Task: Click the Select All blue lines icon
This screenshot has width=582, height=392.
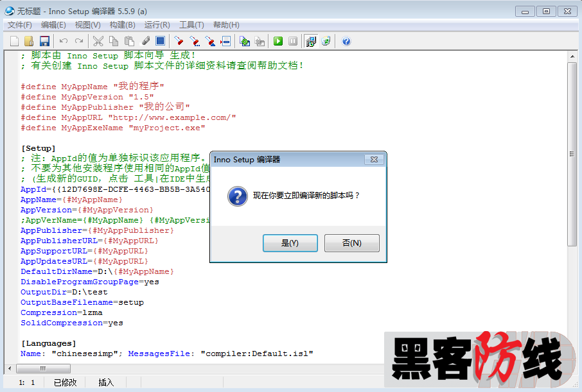Action: [161, 41]
